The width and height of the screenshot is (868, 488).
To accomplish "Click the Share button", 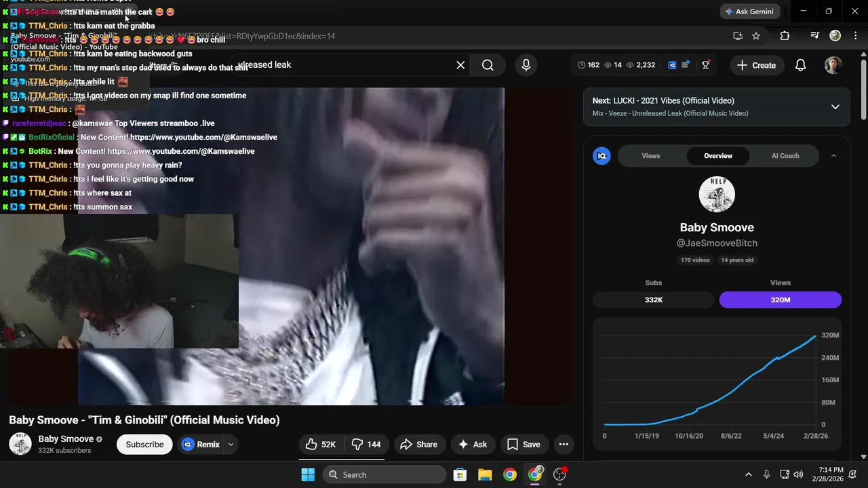I will (419, 445).
